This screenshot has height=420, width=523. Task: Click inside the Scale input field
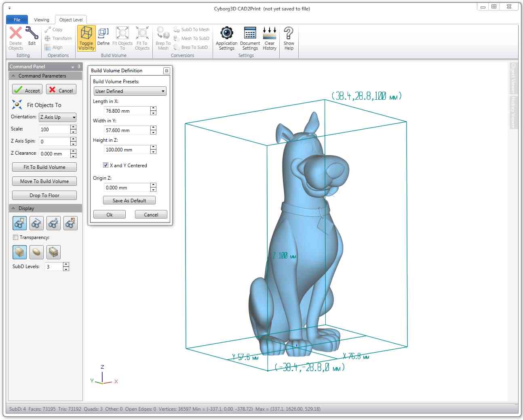(55, 129)
